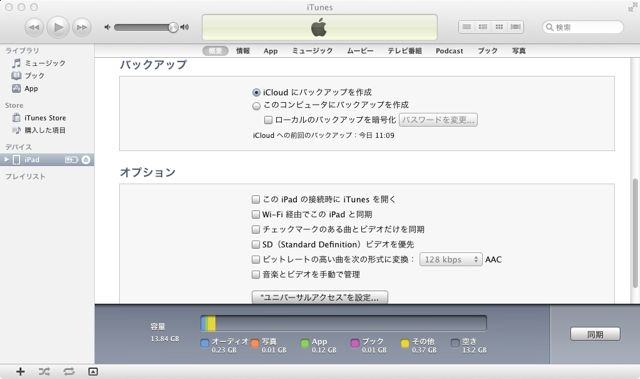This screenshot has height=379, width=640.
Task: Enable 音楽とビデオを手動で管理 checkbox
Action: tap(256, 275)
